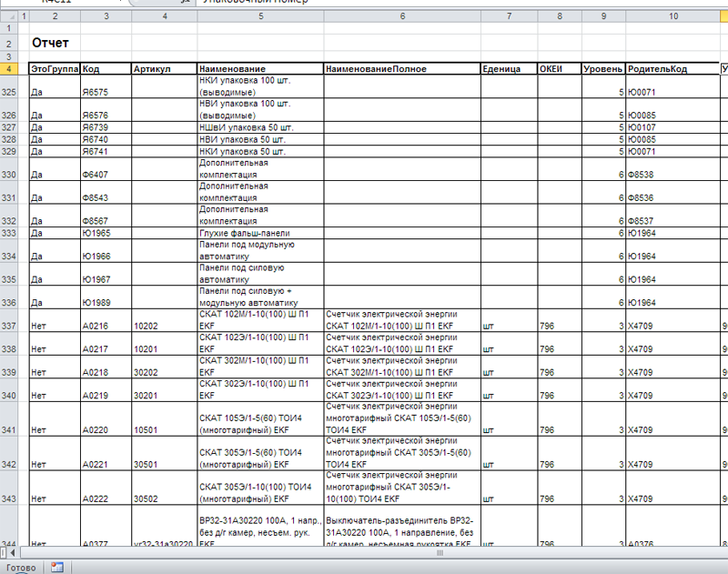Click cell with code 'Ф8567'

click(x=106, y=216)
